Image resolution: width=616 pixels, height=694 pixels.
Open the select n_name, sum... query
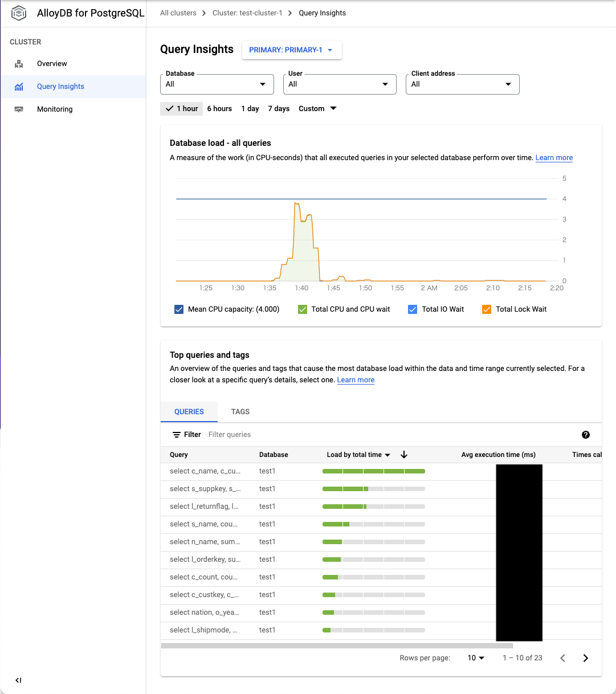[205, 542]
